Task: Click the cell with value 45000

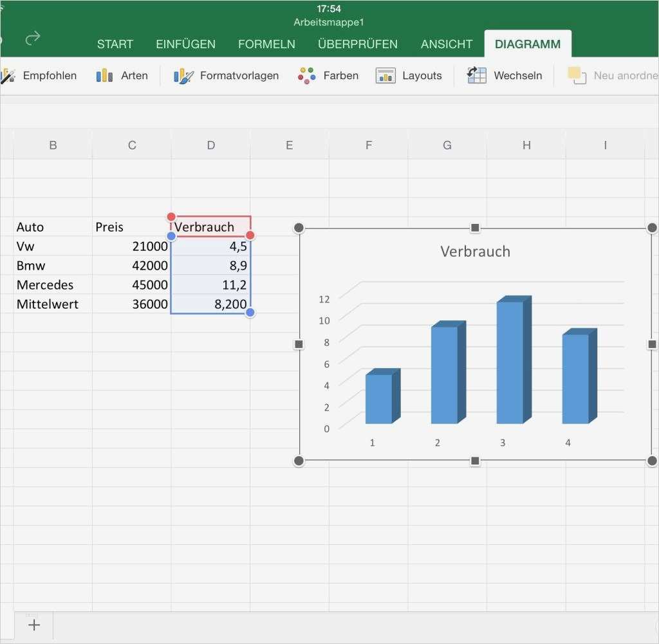Action: (132, 285)
